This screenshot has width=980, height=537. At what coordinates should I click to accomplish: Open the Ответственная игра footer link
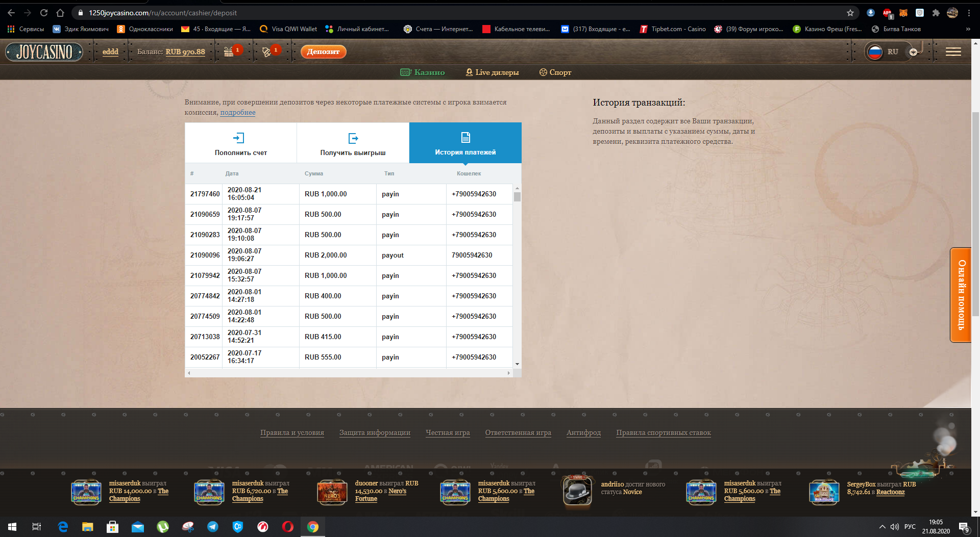point(518,432)
